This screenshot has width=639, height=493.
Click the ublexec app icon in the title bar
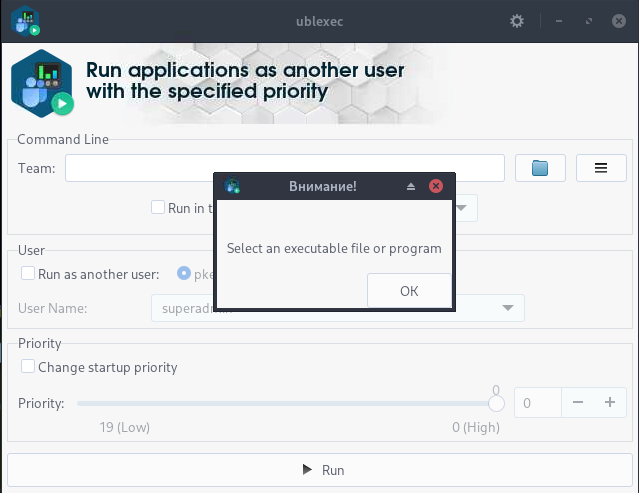coord(26,20)
